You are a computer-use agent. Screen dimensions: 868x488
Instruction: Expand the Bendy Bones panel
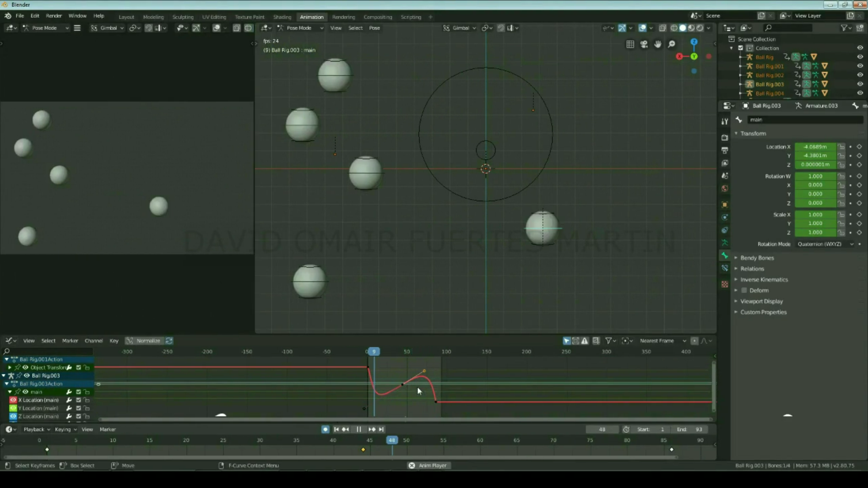click(757, 258)
